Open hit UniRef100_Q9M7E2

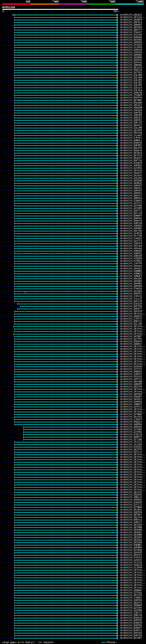tap(131, 294)
